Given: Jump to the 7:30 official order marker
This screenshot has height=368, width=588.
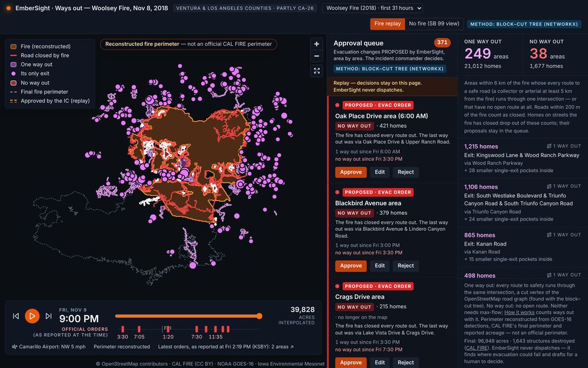Looking at the screenshot, I should [x=196, y=329].
